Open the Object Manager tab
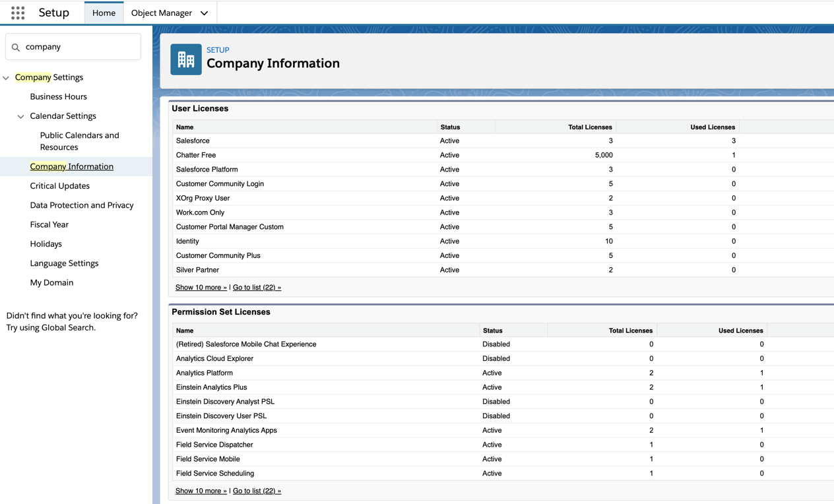Image resolution: width=834 pixels, height=504 pixels. 162,13
